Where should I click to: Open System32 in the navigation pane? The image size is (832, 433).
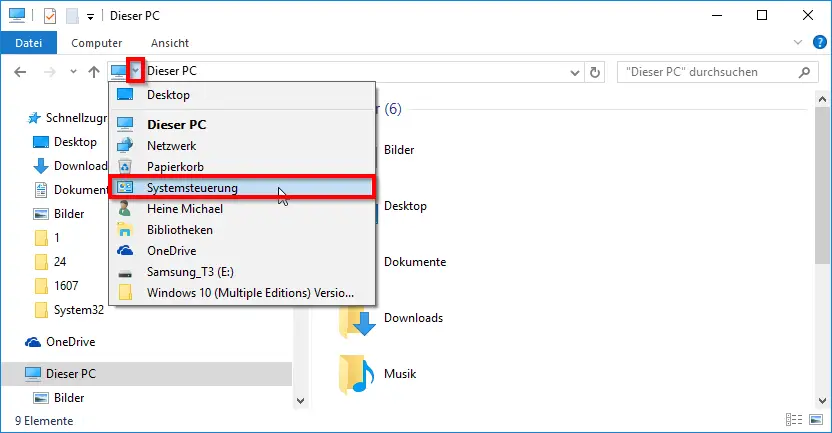coord(69,310)
